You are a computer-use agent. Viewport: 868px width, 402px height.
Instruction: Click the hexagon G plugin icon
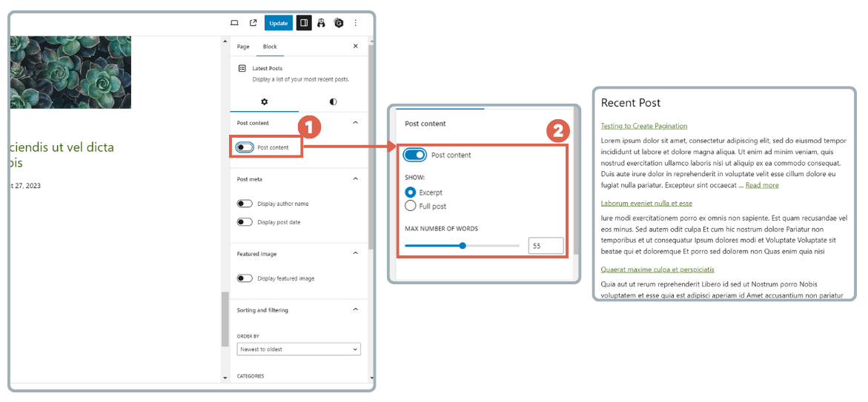click(339, 23)
